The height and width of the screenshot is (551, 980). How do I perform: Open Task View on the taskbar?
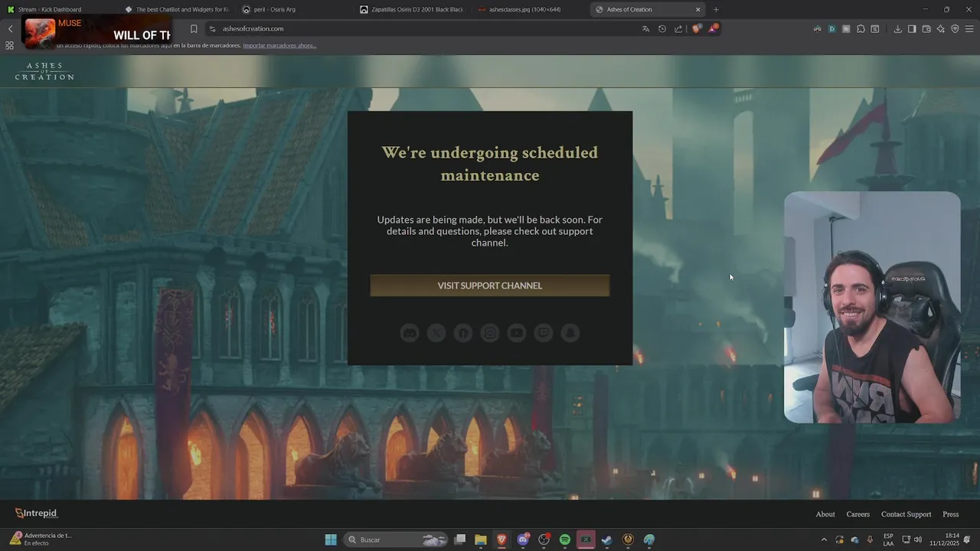[x=460, y=540]
